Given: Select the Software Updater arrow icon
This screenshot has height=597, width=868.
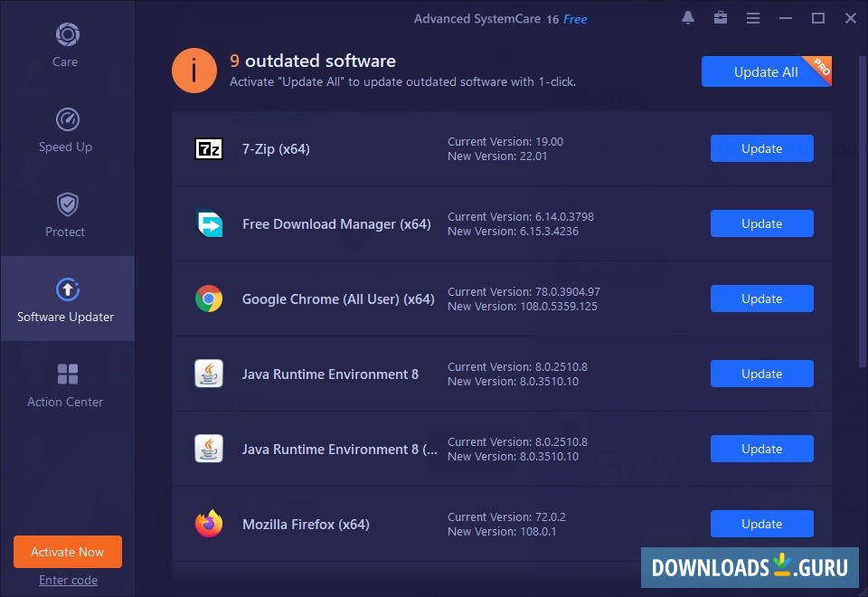Looking at the screenshot, I should coord(68,289).
